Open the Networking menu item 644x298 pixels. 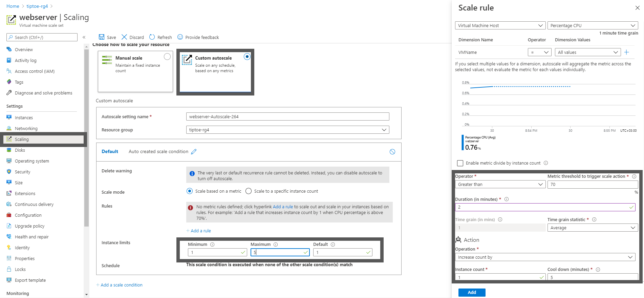point(26,128)
